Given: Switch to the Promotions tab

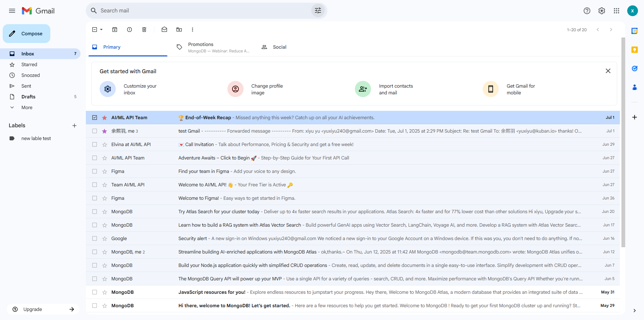Looking at the screenshot, I should pyautogui.click(x=213, y=47).
